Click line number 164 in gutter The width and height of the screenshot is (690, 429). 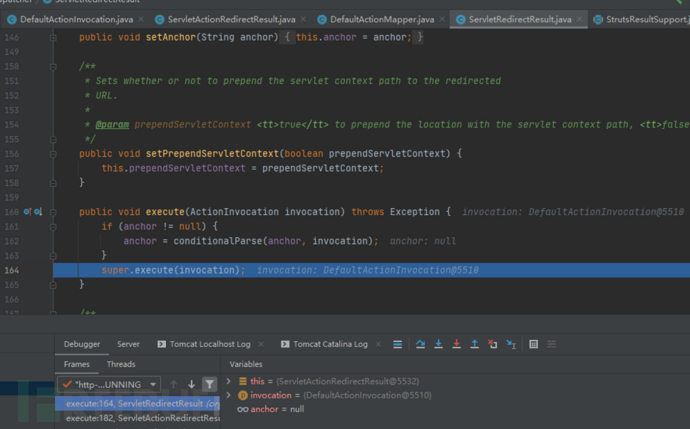point(12,270)
